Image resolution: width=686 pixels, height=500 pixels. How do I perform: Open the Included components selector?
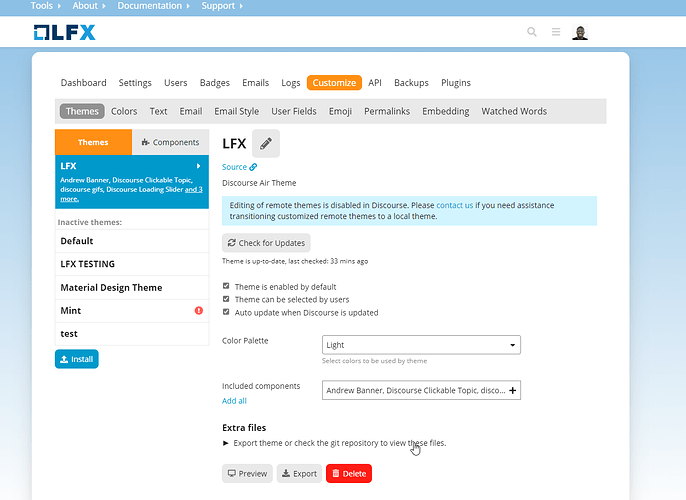pyautogui.click(x=421, y=390)
